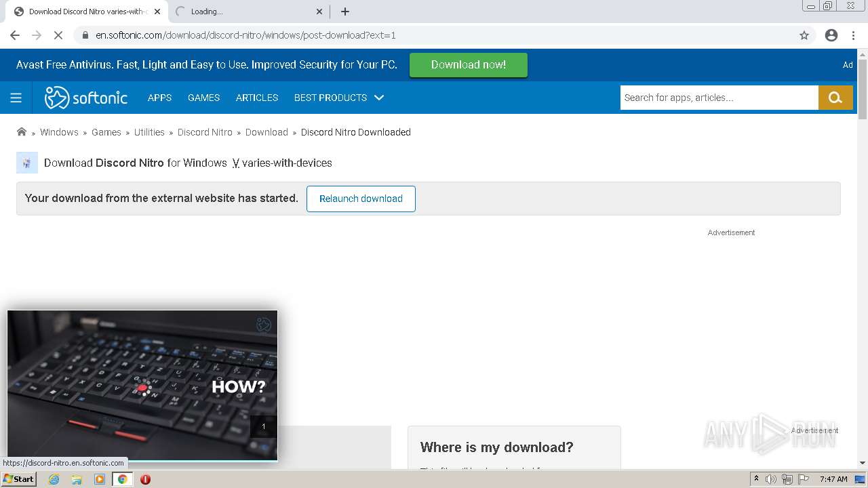The width and height of the screenshot is (868, 488).
Task: Click the Softonic logo on the video
Action: (x=264, y=325)
